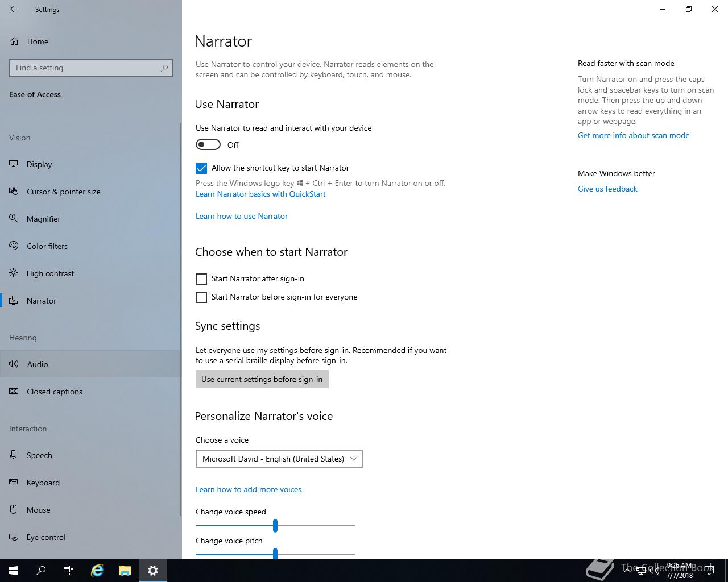Image resolution: width=728 pixels, height=582 pixels.
Task: Click the Magnifier icon in sidebar
Action: coord(14,219)
